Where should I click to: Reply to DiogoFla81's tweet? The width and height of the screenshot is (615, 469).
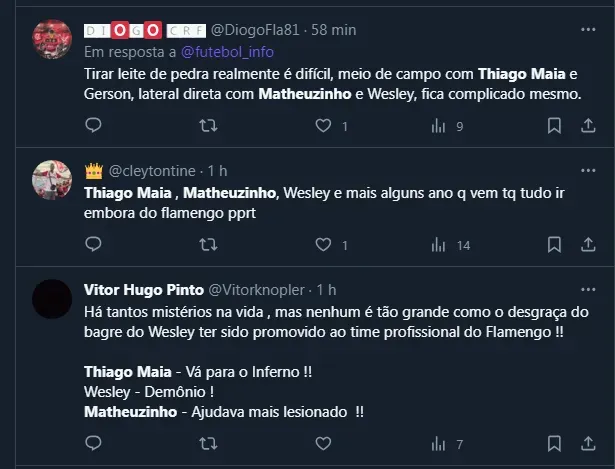(x=93, y=126)
